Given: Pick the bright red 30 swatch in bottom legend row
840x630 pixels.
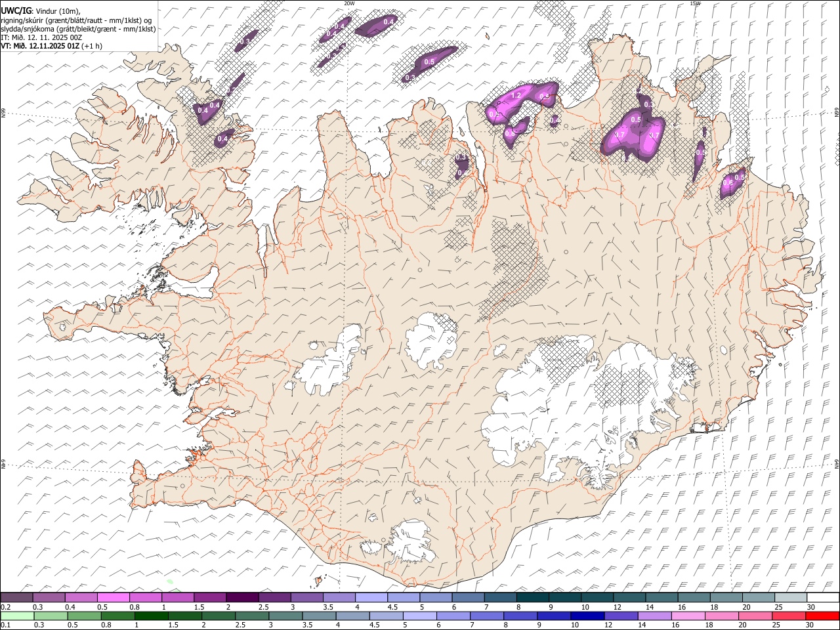Looking at the screenshot, I should (x=823, y=616).
